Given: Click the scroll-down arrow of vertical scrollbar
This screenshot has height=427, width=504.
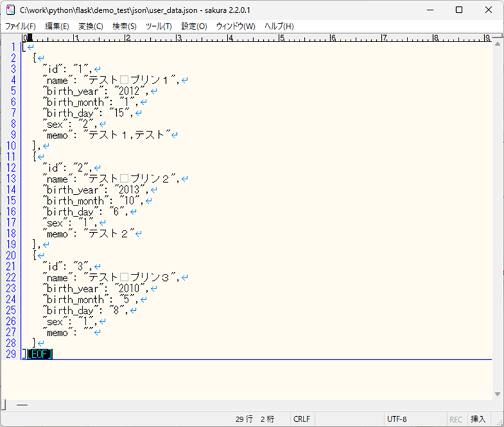Looking at the screenshot, I should pos(498,394).
